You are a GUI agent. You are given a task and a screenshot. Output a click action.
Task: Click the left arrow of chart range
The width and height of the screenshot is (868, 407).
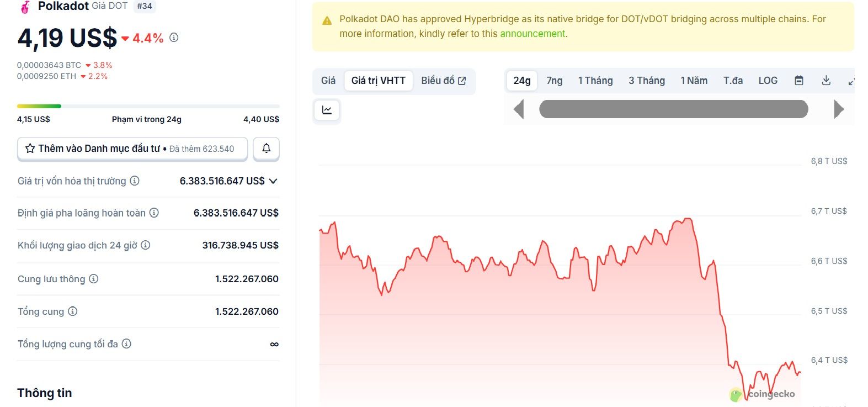point(518,109)
